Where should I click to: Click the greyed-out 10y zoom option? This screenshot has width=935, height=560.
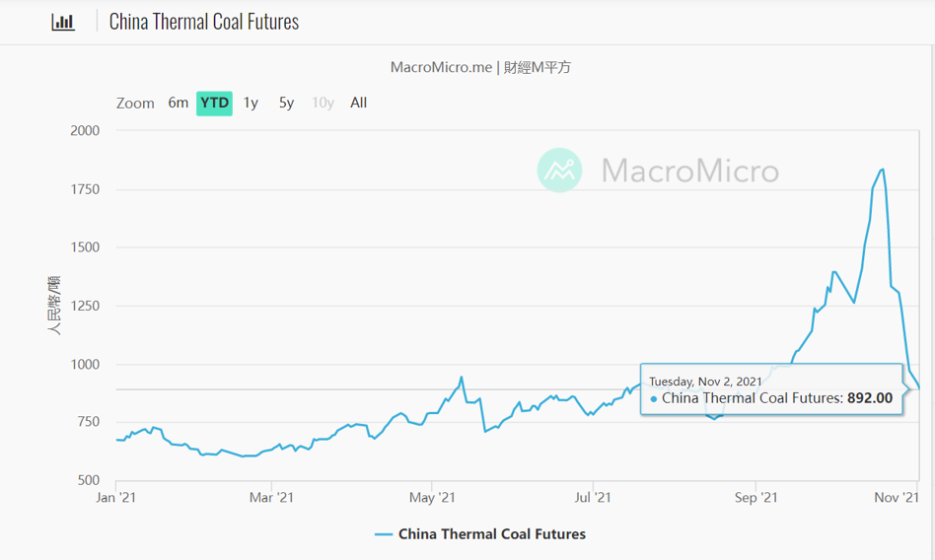[x=323, y=103]
